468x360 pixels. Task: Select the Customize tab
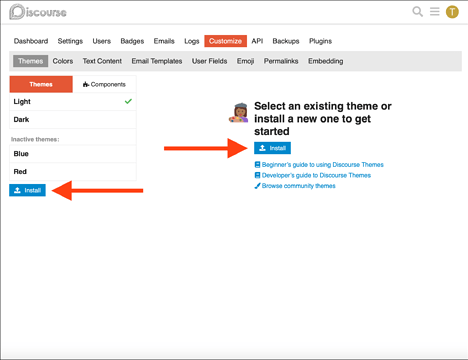(225, 41)
